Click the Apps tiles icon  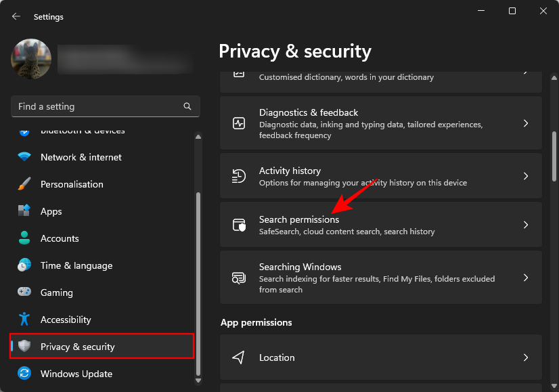pyautogui.click(x=24, y=211)
